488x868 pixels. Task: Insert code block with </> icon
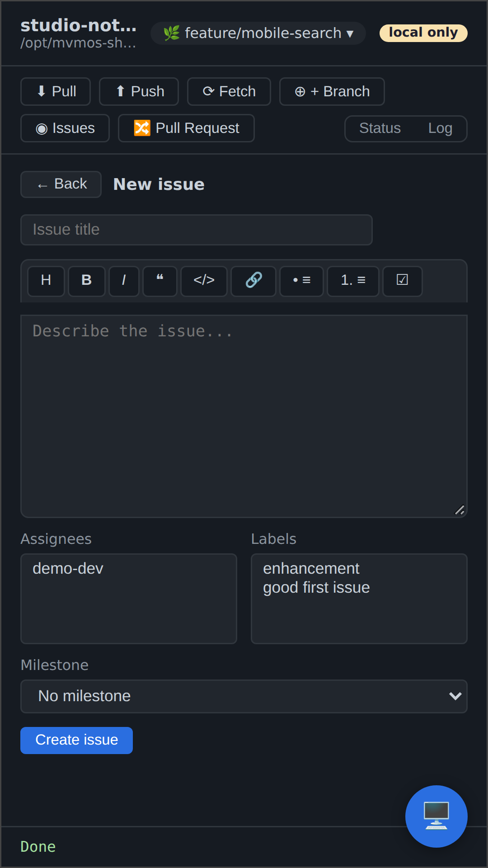(x=204, y=281)
